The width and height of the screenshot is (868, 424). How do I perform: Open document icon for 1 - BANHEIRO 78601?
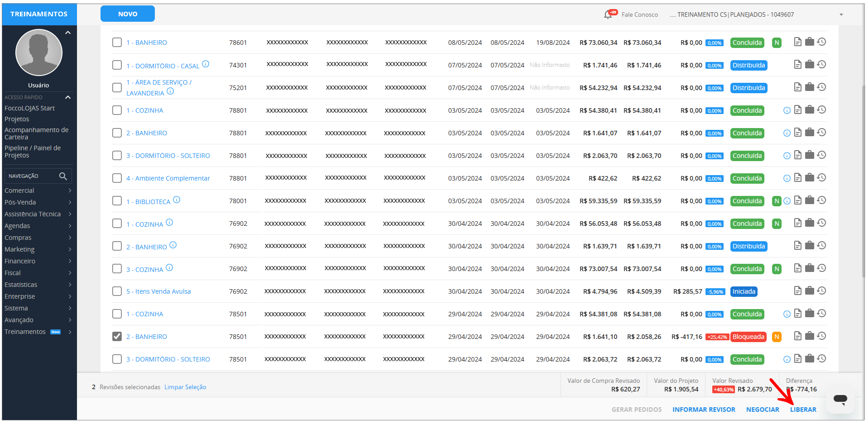pos(798,42)
